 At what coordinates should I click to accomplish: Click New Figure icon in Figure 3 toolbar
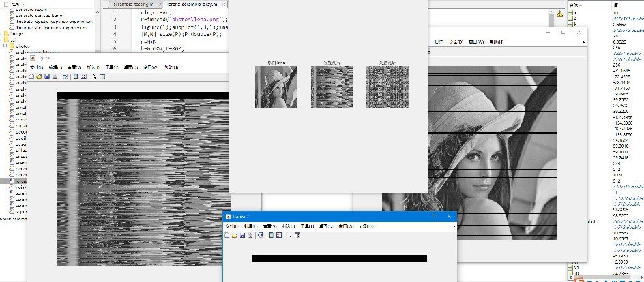tap(31, 76)
